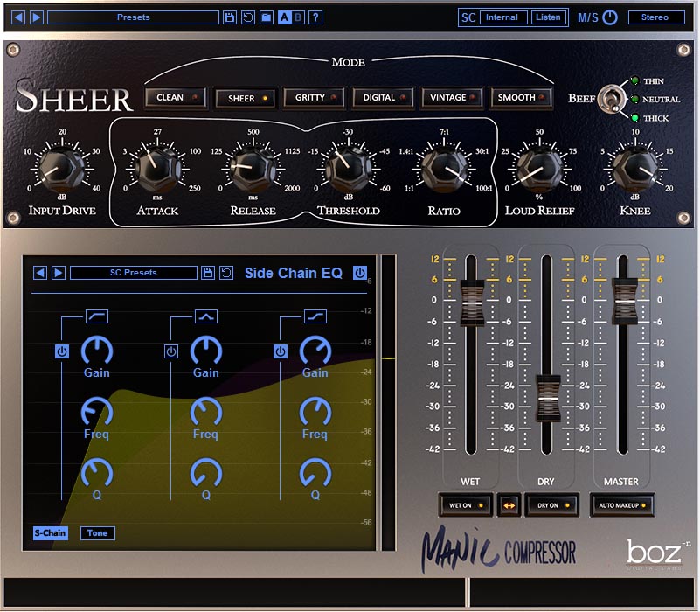The image size is (700, 612).
Task: Enable AUTO MAKEUP gain
Action: coord(620,505)
